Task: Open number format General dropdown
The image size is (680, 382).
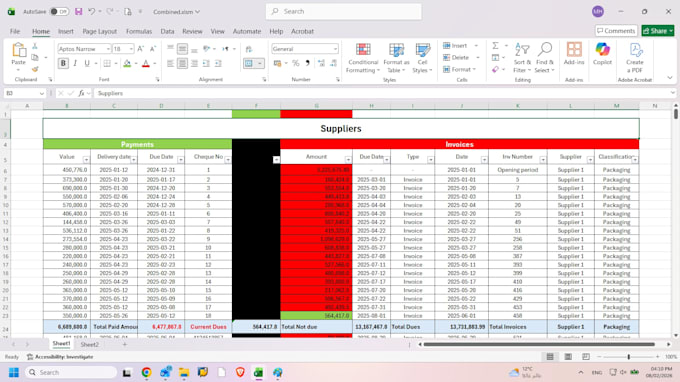Action: pyautogui.click(x=335, y=49)
